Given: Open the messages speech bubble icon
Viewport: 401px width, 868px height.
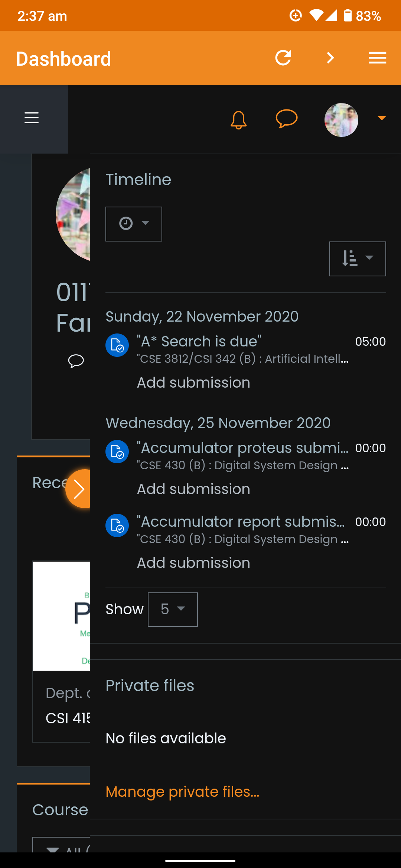Looking at the screenshot, I should pos(286,119).
